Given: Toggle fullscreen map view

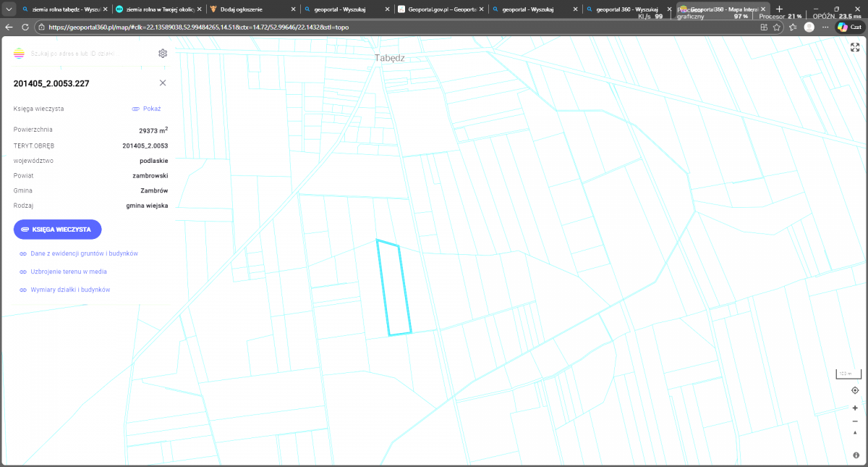Looking at the screenshot, I should (x=854, y=47).
